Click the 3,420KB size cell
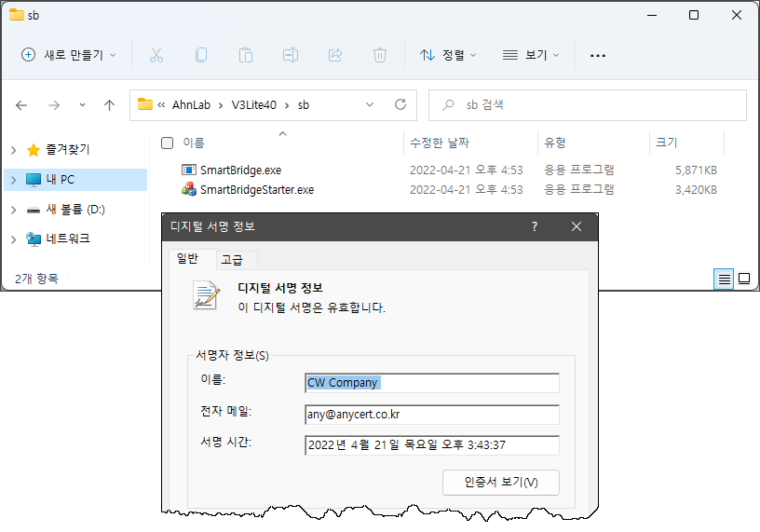Viewport: 760px width, 532px height. [x=696, y=190]
